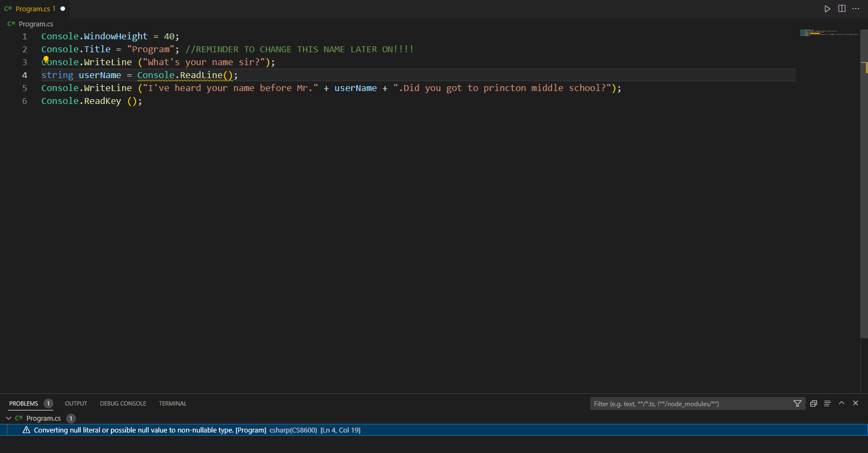Toggle problems view as table or tree
Viewport: 868px width, 453px height.
(x=828, y=403)
